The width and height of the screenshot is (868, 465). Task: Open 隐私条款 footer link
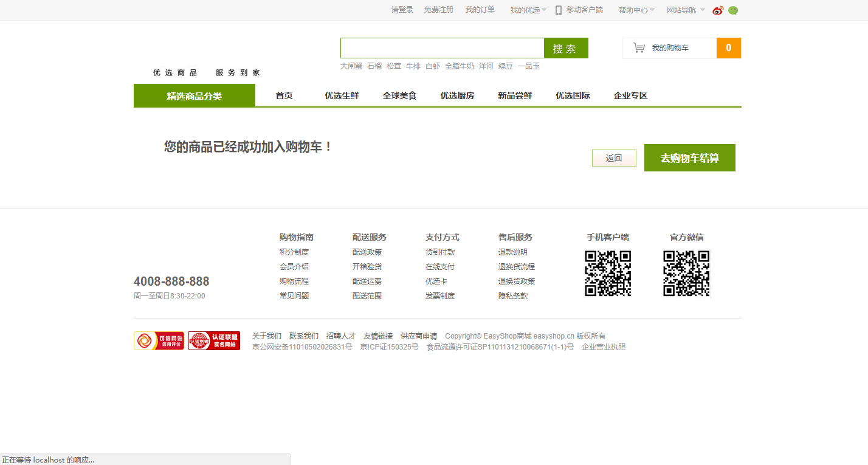coord(513,296)
